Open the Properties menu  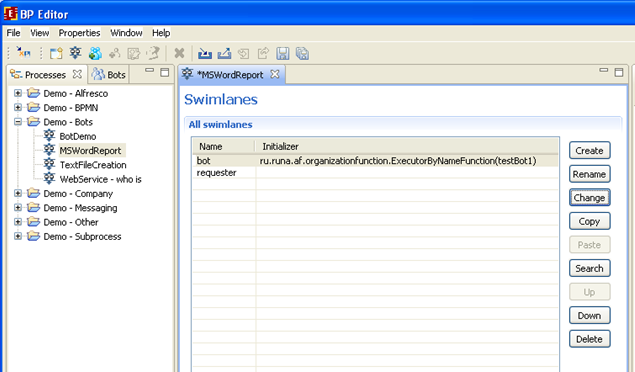79,33
